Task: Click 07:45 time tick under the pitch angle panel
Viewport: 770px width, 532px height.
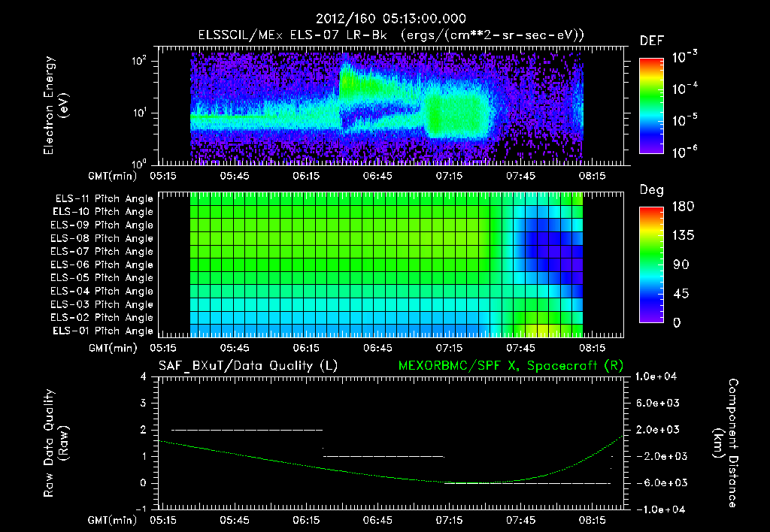Action: (x=520, y=348)
